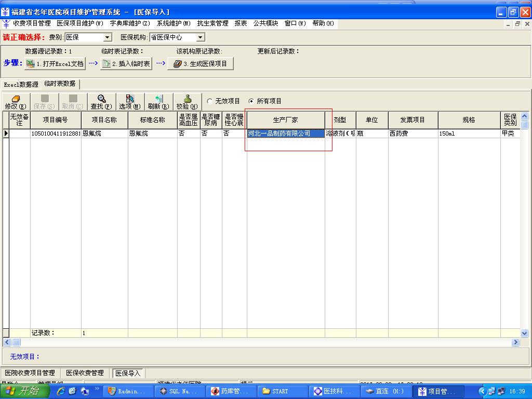The height and width of the screenshot is (399, 532).
Task: Click the 西药费 invoice cell
Action: [413, 134]
